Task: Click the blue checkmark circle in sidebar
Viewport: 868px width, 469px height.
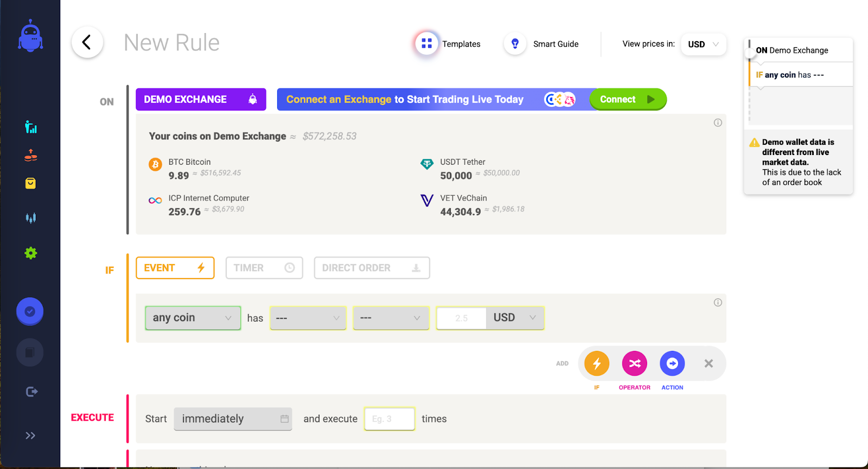Action: (x=30, y=311)
